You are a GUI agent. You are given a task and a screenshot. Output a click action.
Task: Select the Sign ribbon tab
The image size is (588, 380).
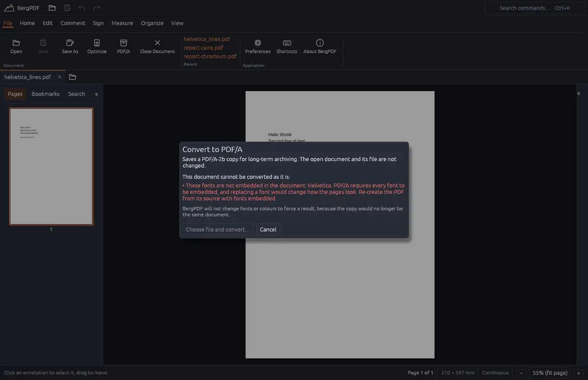(x=98, y=23)
